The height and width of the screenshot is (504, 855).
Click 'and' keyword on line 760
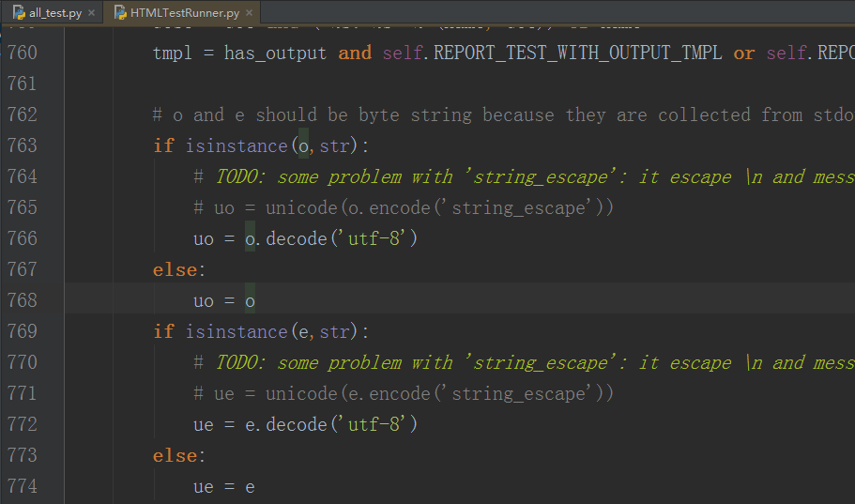pyautogui.click(x=355, y=53)
